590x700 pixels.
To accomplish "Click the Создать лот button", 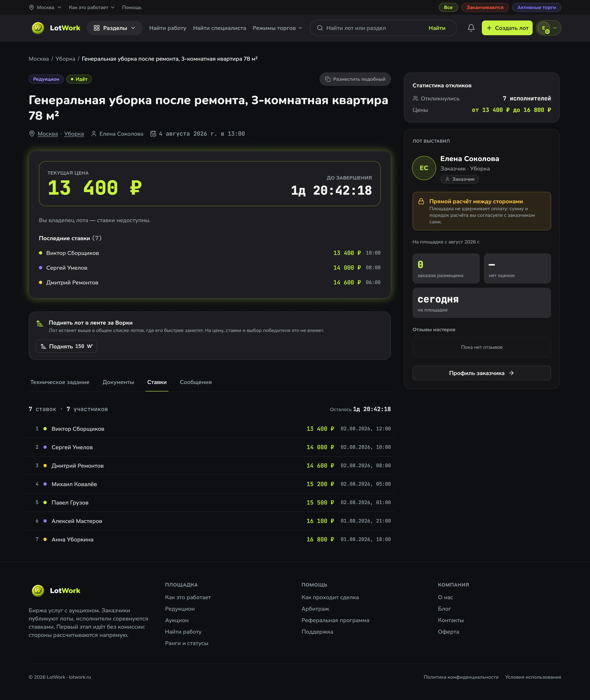I will 507,28.
